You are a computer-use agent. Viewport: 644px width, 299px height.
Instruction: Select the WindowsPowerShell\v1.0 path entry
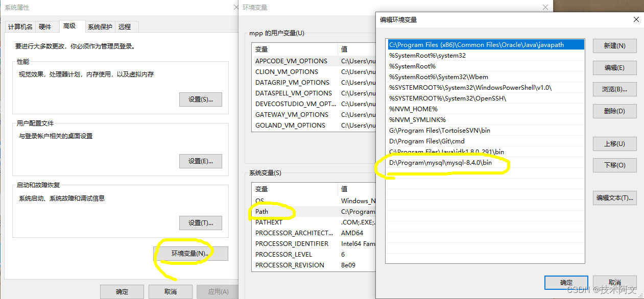click(485, 88)
